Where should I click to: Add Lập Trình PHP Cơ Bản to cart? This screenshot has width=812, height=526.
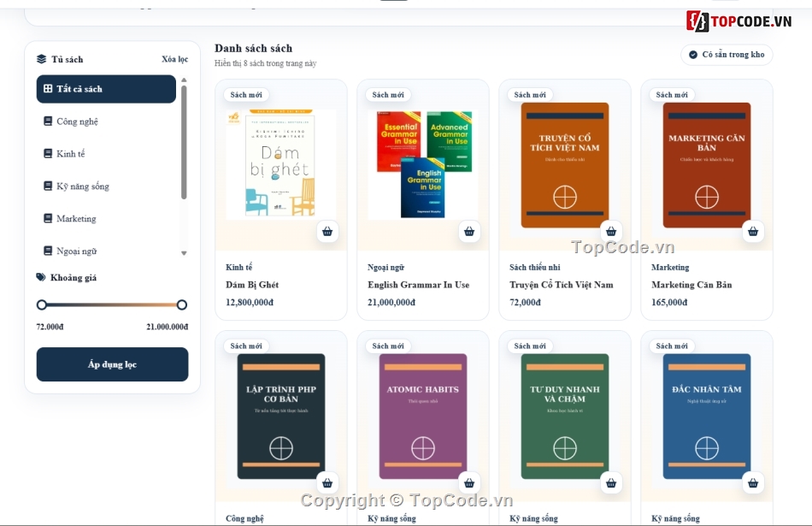[327, 483]
